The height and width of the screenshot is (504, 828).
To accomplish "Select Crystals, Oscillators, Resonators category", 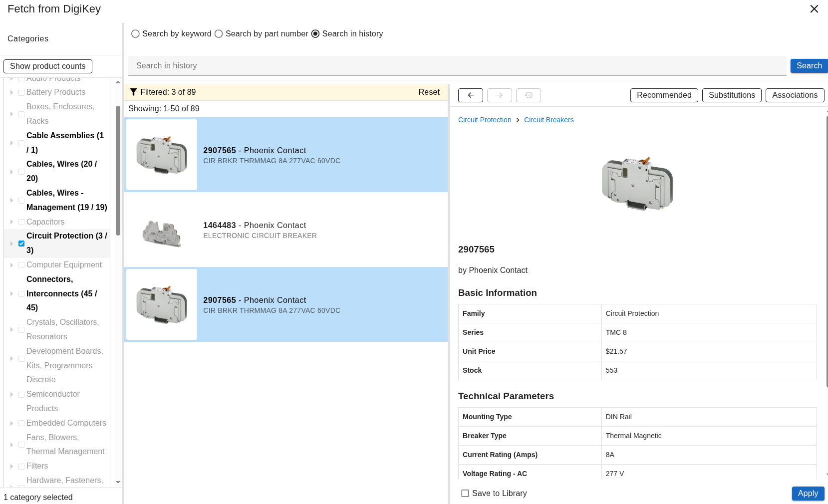I will (63, 330).
